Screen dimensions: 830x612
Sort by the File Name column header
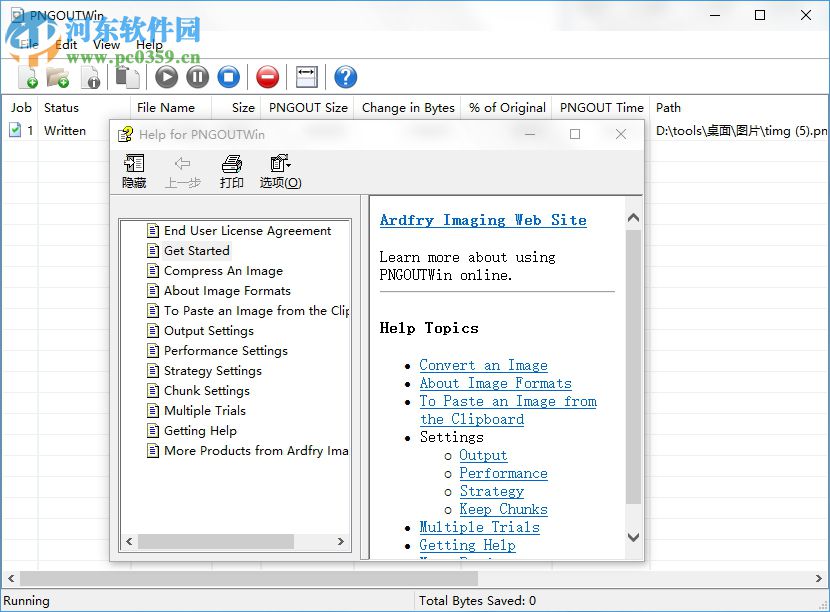pos(171,107)
